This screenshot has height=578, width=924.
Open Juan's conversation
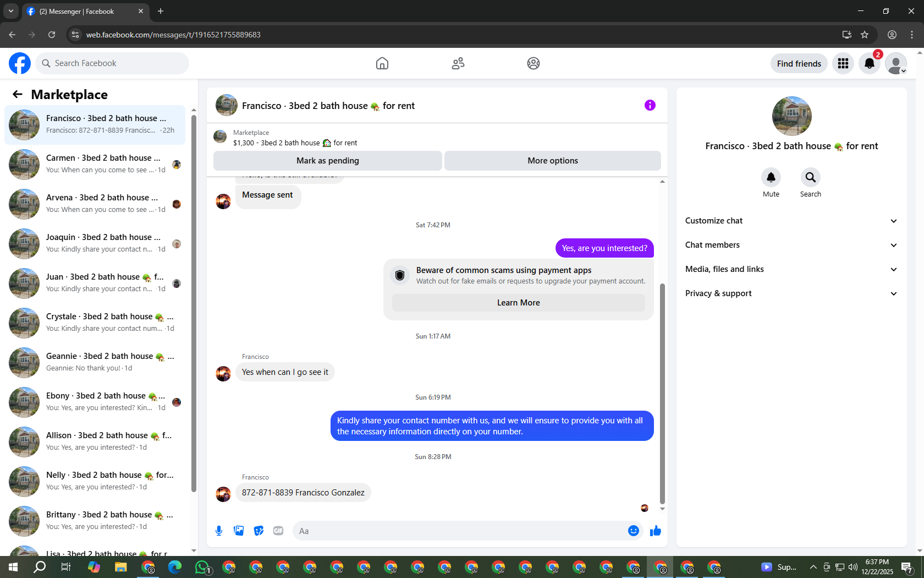[95, 283]
